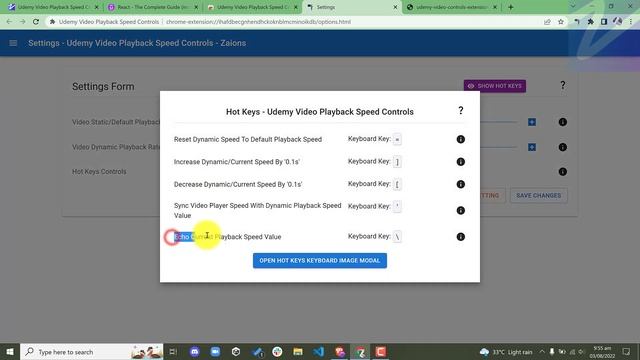The height and width of the screenshot is (360, 640).
Task: Click the '\' key field for Echo Current Speed
Action: click(x=397, y=237)
